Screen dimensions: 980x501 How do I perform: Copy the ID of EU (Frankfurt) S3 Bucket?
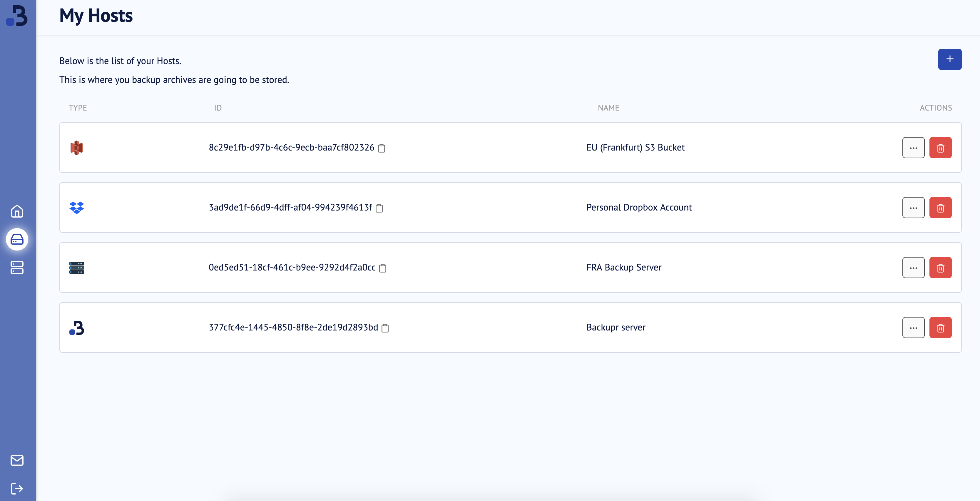382,148
